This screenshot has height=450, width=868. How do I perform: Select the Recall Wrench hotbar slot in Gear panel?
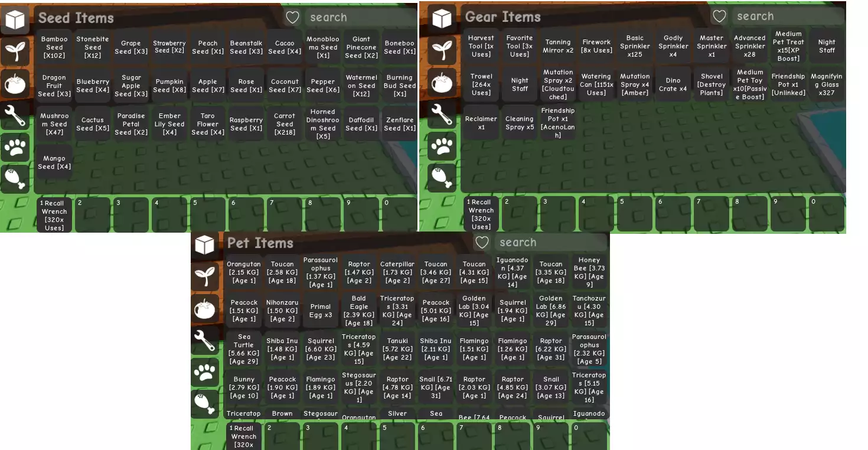click(x=481, y=214)
